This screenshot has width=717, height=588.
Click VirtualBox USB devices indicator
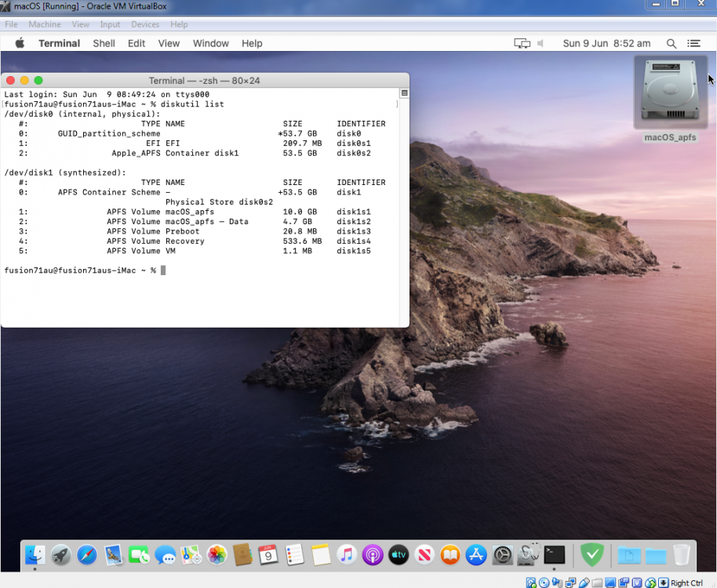[584, 583]
